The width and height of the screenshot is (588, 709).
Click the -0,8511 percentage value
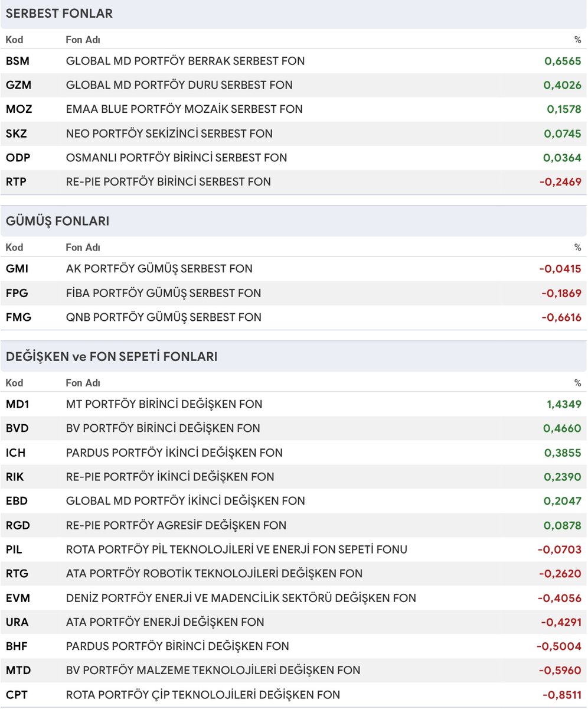pos(561,695)
